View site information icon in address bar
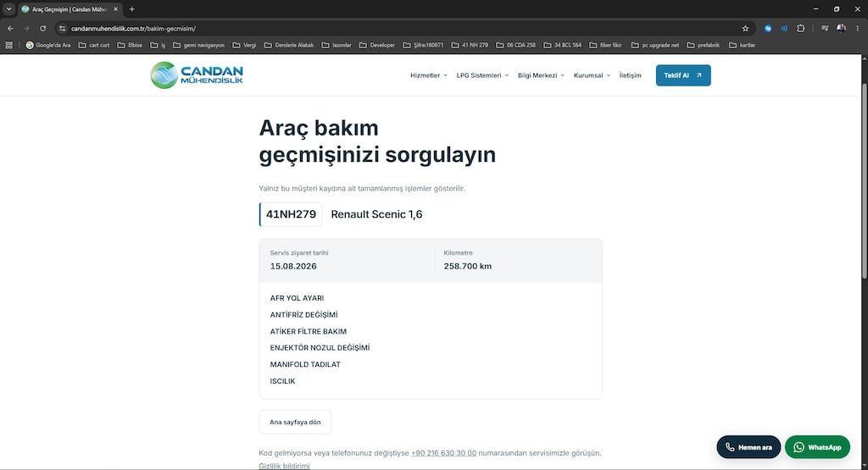The height and width of the screenshot is (470, 868). click(x=62, y=28)
